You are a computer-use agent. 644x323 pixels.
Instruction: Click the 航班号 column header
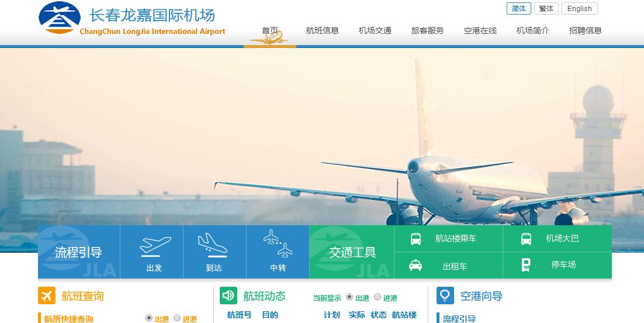[240, 315]
